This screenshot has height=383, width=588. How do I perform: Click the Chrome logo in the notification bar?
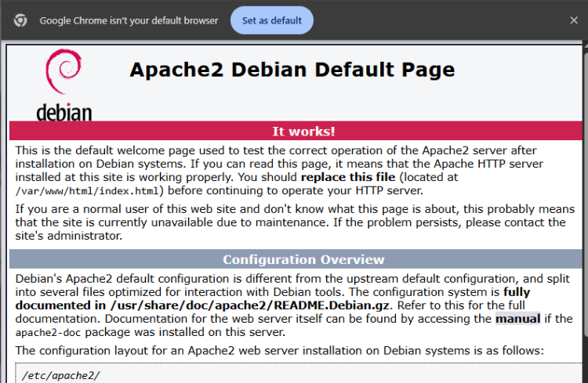20,20
